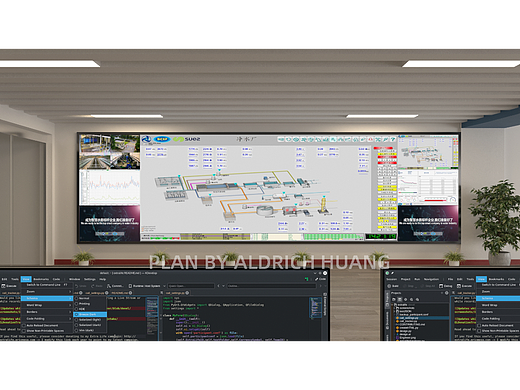Click the line chart panel on wall display
This screenshot has height=390, width=520.
coord(109,187)
